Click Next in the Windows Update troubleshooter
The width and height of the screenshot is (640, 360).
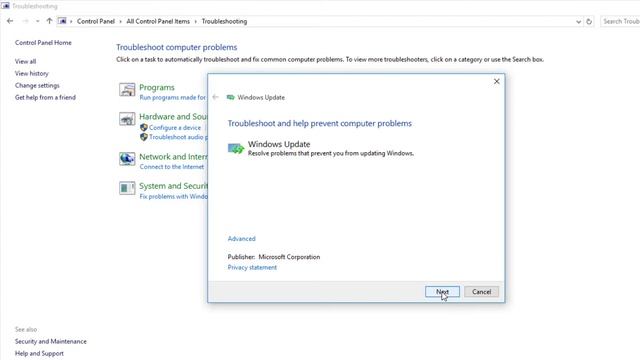coord(442,291)
